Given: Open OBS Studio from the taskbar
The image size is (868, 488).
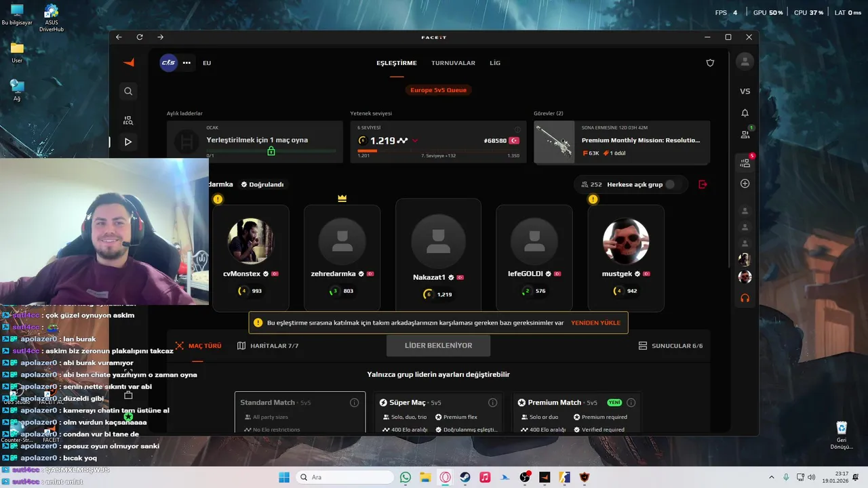Looking at the screenshot, I should pos(525,477).
